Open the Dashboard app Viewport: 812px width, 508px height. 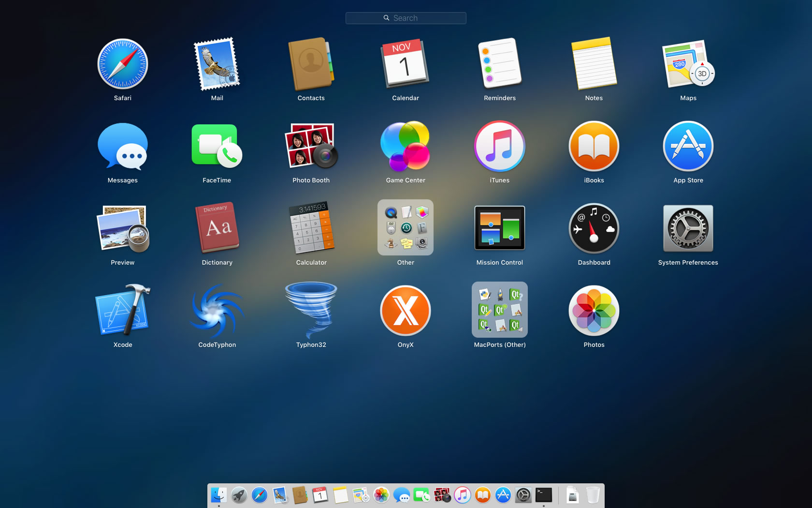[x=594, y=228]
